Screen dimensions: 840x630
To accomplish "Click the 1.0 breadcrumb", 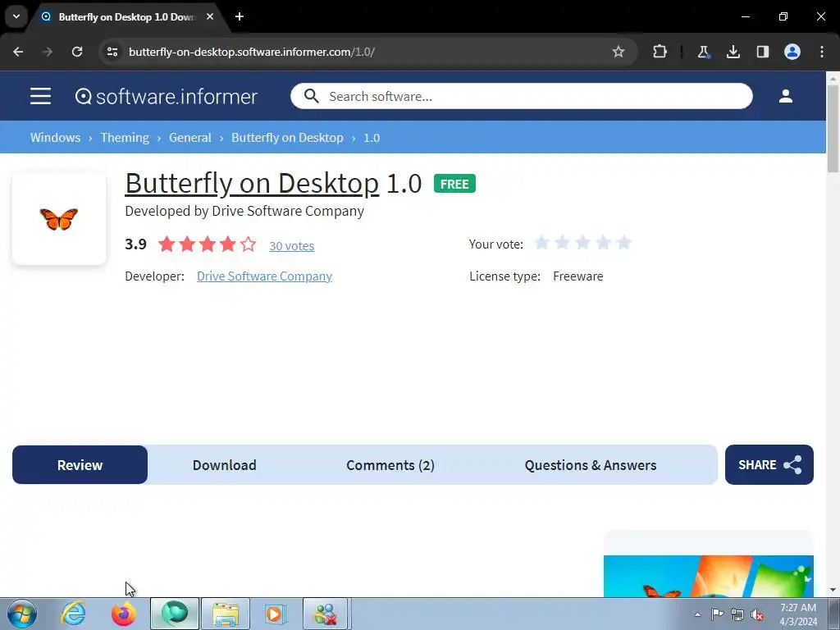I will [372, 138].
